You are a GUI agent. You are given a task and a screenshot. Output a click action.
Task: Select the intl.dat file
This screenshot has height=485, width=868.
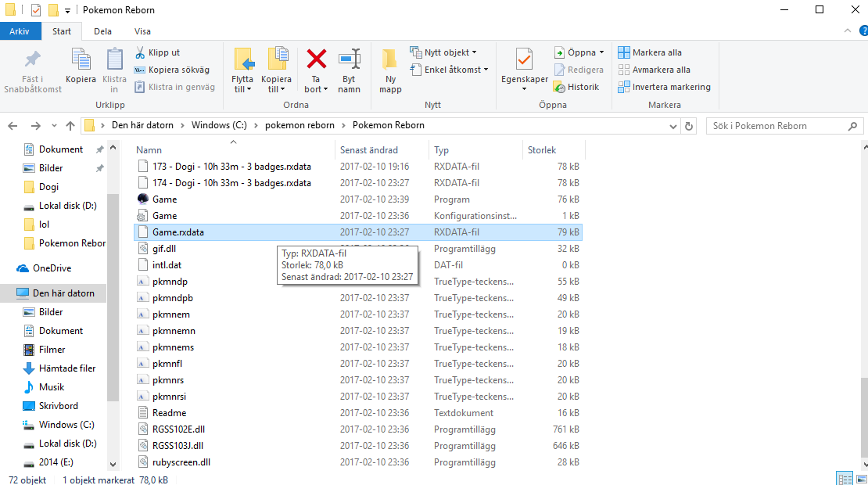pyautogui.click(x=358, y=264)
